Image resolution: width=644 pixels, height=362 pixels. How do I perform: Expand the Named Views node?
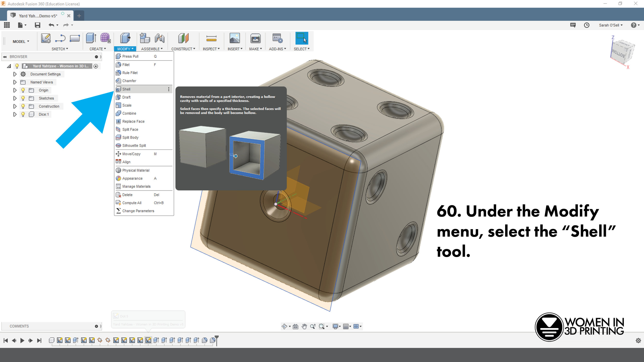(x=15, y=82)
